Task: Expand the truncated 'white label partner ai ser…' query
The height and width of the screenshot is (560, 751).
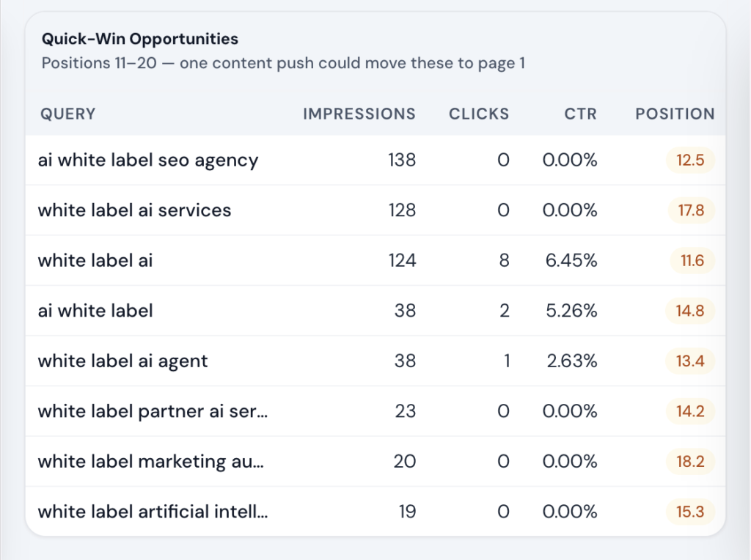Action: tap(150, 411)
